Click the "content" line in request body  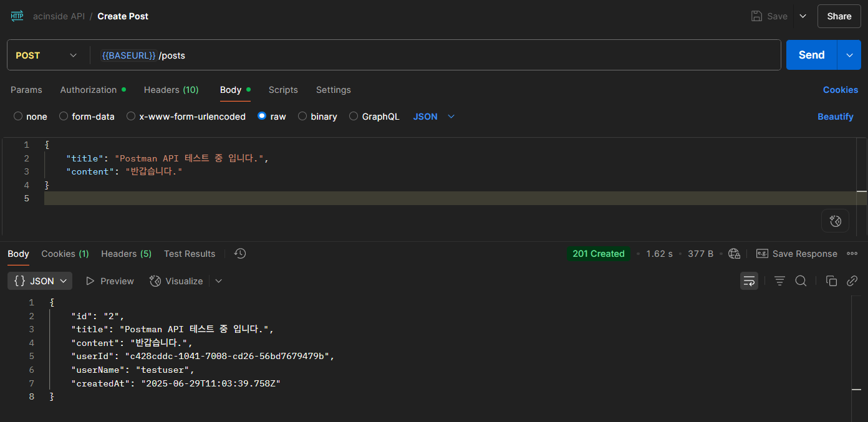click(x=124, y=171)
